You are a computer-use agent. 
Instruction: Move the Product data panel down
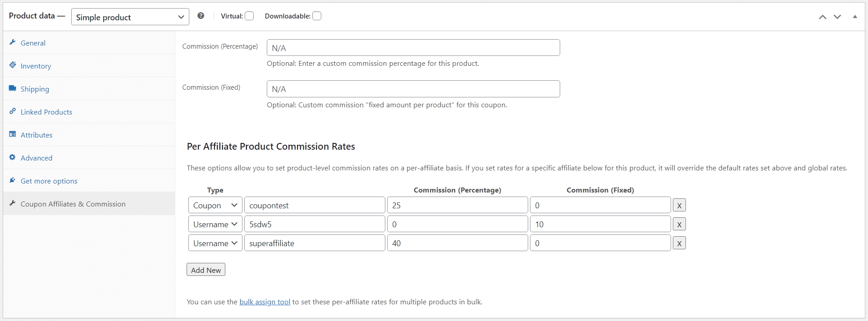coord(837,17)
